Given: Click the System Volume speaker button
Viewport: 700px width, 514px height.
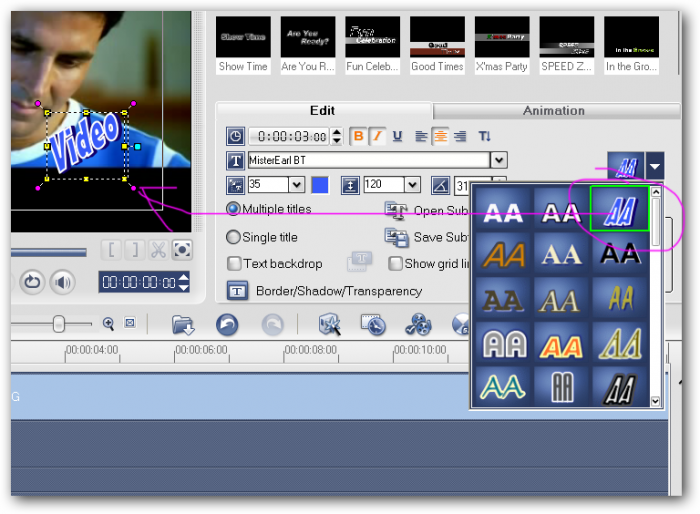Looking at the screenshot, I should coord(62,282).
